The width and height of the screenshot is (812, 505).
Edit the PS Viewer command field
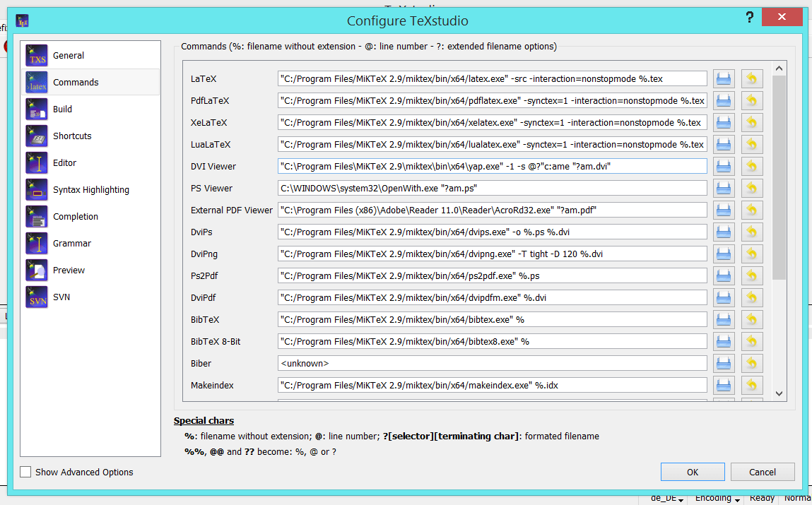point(492,189)
